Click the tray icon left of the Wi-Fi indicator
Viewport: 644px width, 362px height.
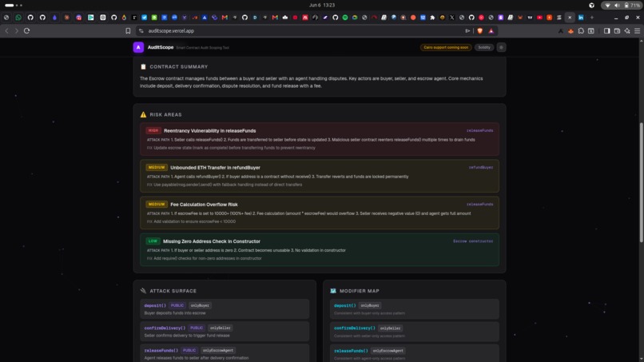[591, 6]
